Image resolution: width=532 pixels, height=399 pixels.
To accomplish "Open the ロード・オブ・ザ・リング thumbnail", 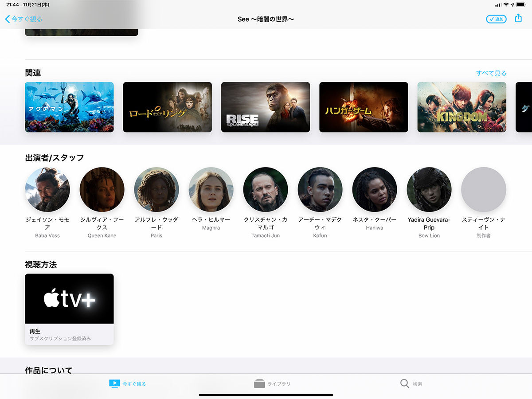I will coord(167,107).
